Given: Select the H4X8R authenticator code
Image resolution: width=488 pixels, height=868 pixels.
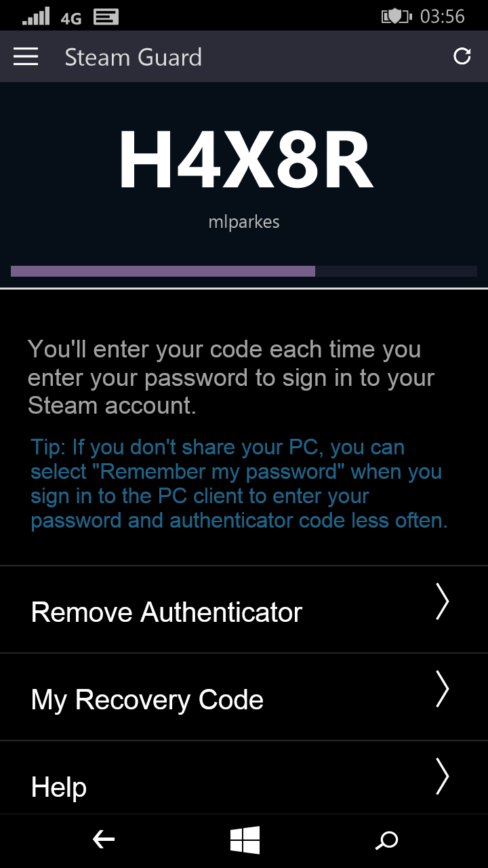Looking at the screenshot, I should coord(245,161).
